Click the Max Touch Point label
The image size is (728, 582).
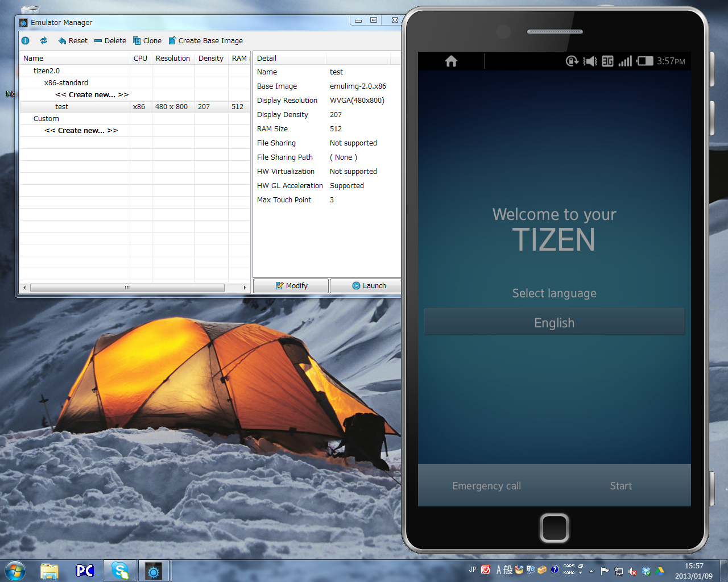click(284, 199)
